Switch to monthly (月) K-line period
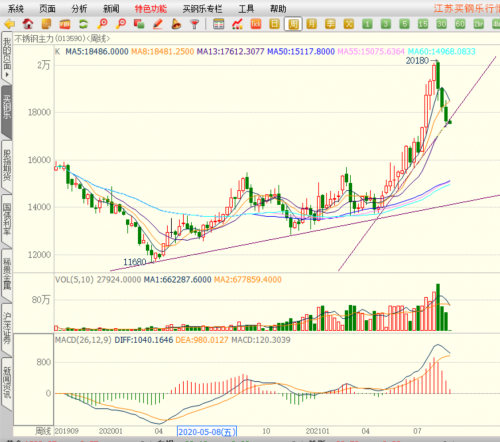Viewport: 500px width, 442px height. pos(311,24)
